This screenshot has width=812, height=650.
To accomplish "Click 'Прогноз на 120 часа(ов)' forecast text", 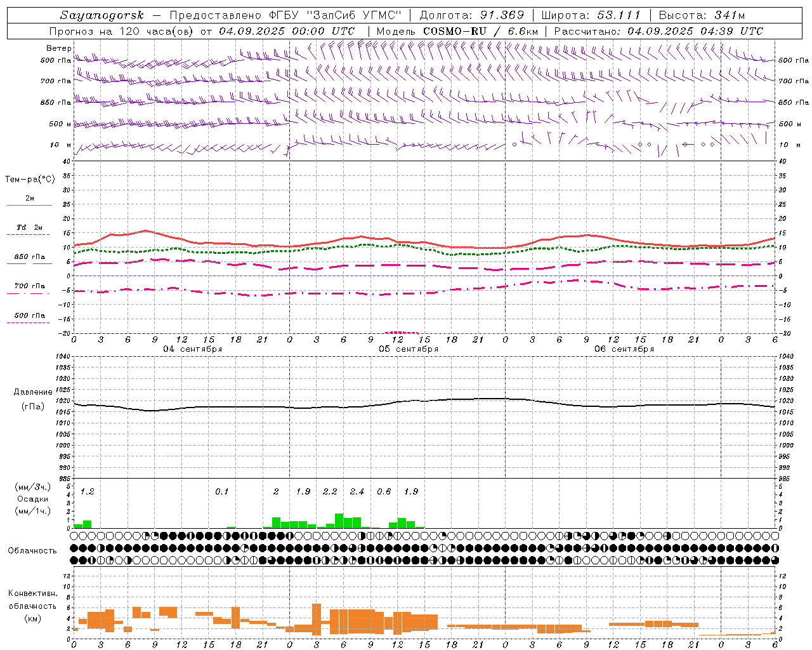I will pos(122,31).
